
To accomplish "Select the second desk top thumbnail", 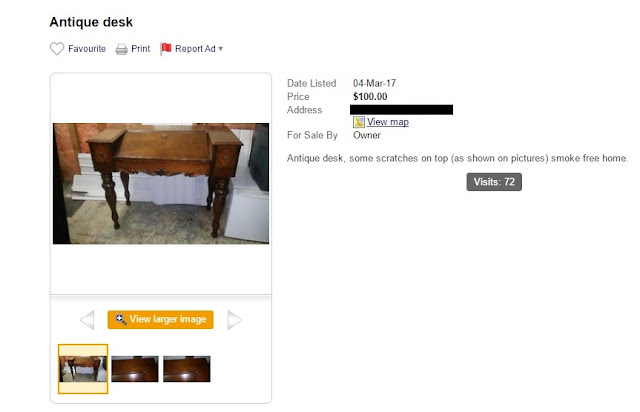I will point(135,369).
